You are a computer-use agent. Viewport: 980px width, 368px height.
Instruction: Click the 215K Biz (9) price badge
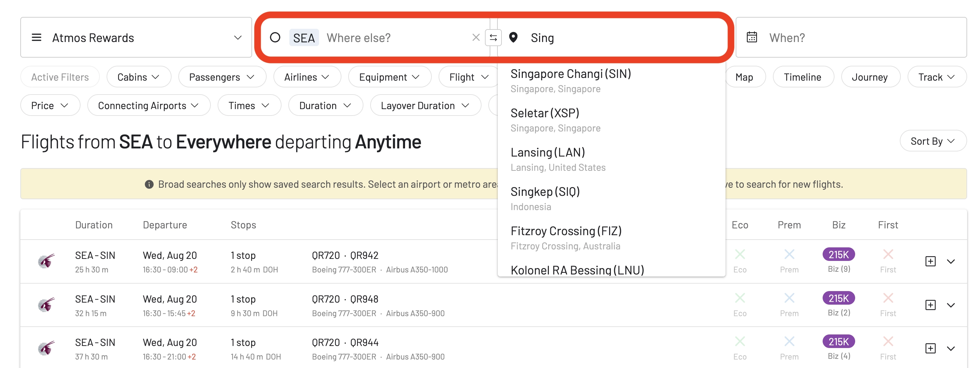click(839, 254)
